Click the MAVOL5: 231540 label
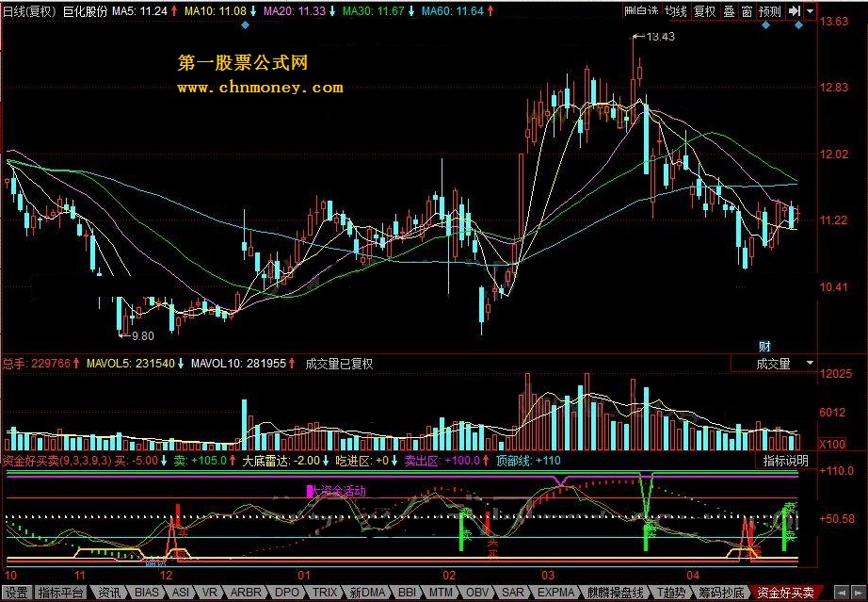Viewport: 868px width, 602px height. (131, 364)
